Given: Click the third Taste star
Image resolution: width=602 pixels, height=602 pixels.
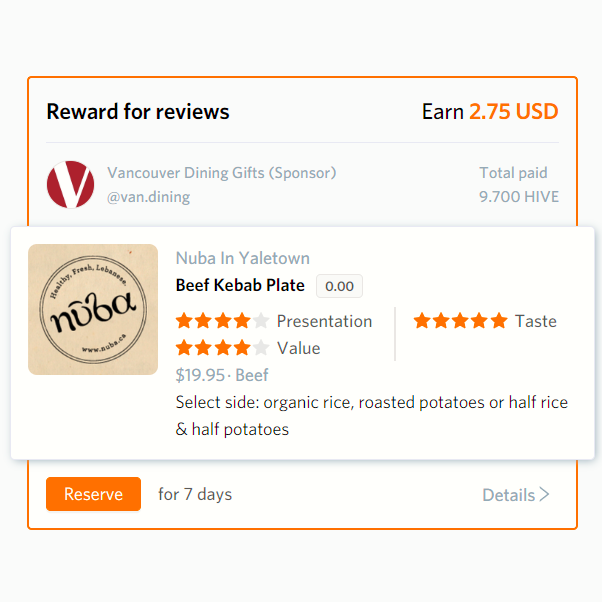Looking at the screenshot, I should point(460,321).
